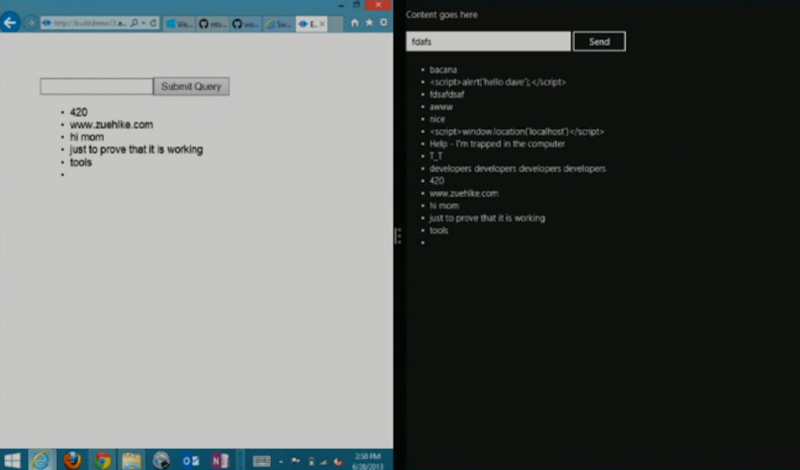The height and width of the screenshot is (470, 800).
Task: Click 'fdsafdsaf' in the app list
Action: [x=446, y=94]
